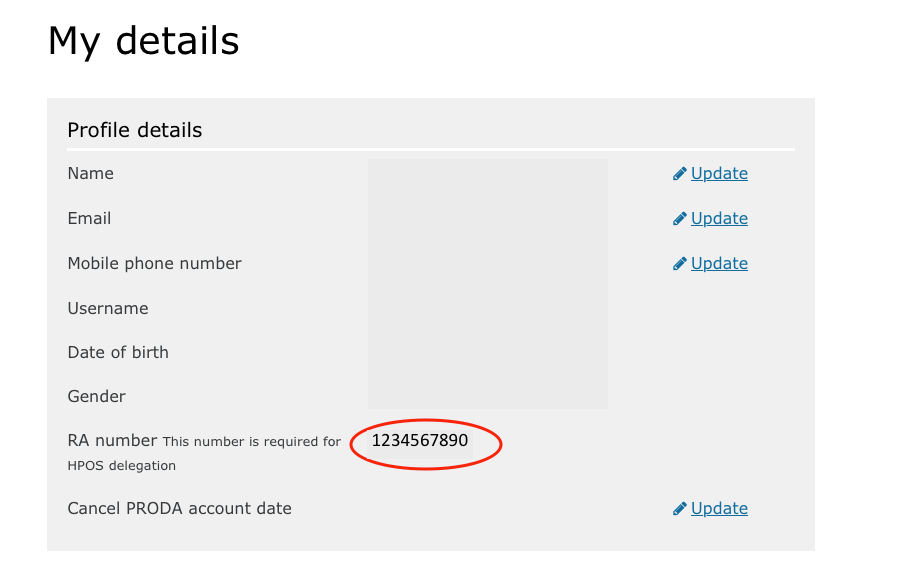
Task: Select the Gender label
Action: 96,396
